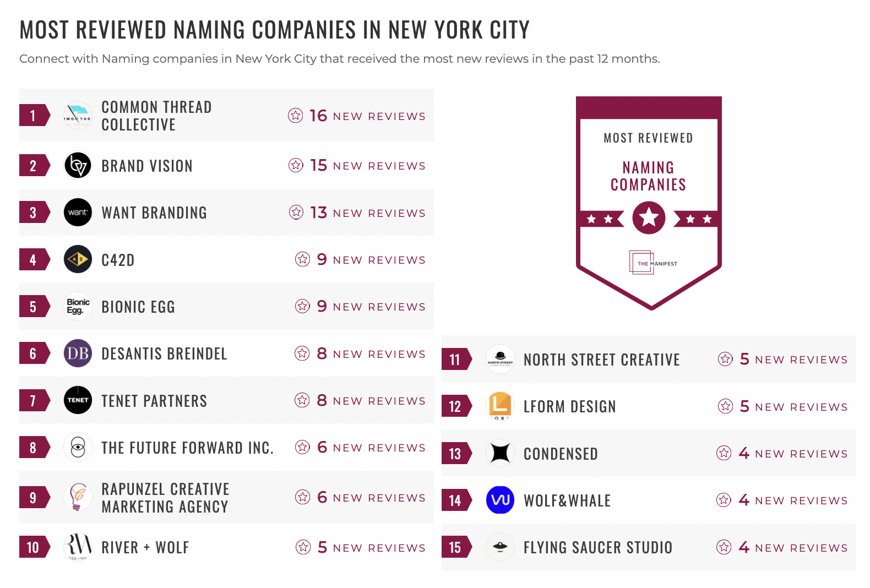The width and height of the screenshot is (870, 588).
Task: Open The Future Forward Inc. listing
Action: [187, 448]
